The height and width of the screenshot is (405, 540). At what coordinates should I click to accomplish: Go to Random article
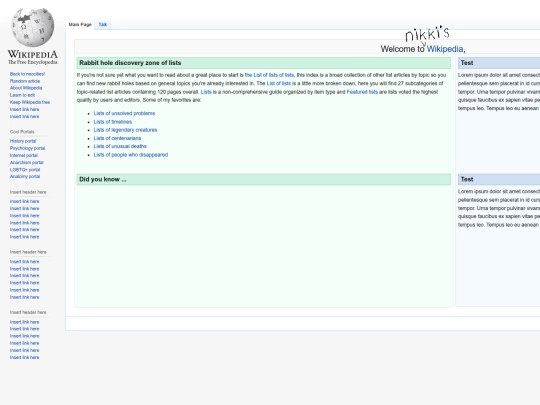tap(25, 81)
